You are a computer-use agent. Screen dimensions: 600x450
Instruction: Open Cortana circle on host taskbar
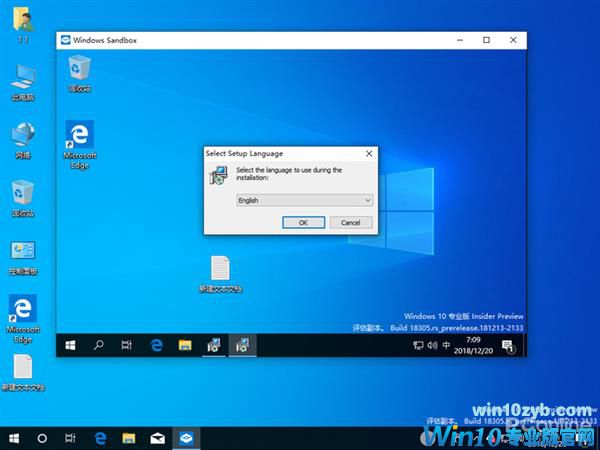point(42,438)
